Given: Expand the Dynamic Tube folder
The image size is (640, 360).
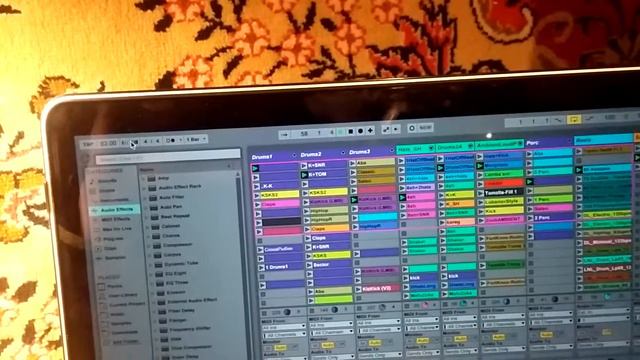Looking at the screenshot, I should coord(151,264).
